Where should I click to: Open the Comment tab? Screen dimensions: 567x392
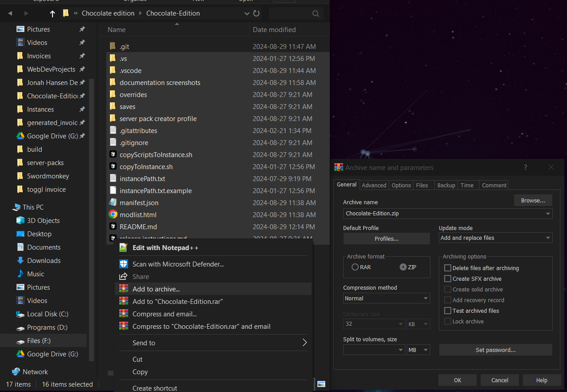pos(494,185)
